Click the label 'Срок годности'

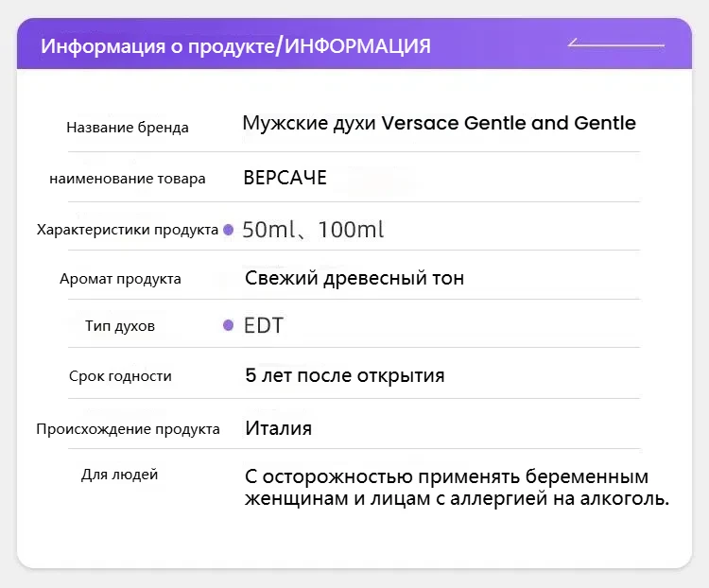(x=120, y=376)
